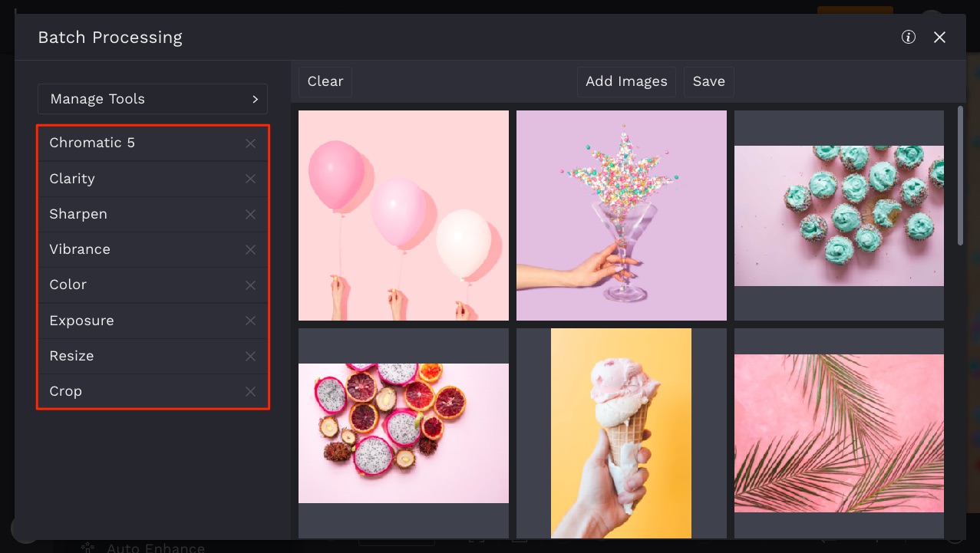The width and height of the screenshot is (980, 553).
Task: Remove Vibrance tool with X icon
Action: click(x=250, y=250)
